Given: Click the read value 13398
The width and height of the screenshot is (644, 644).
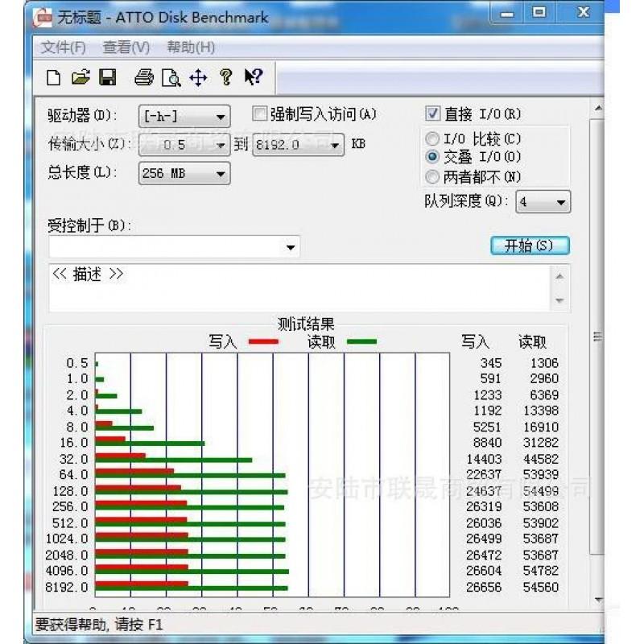Looking at the screenshot, I should click(540, 411).
